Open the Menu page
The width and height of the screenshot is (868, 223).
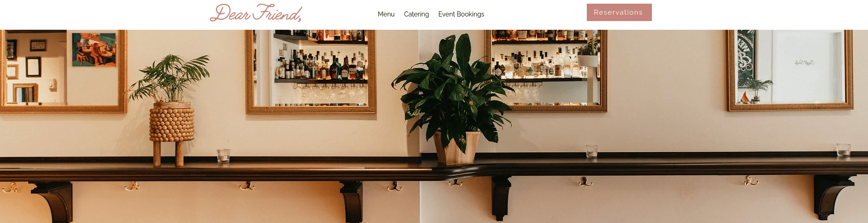click(x=386, y=14)
